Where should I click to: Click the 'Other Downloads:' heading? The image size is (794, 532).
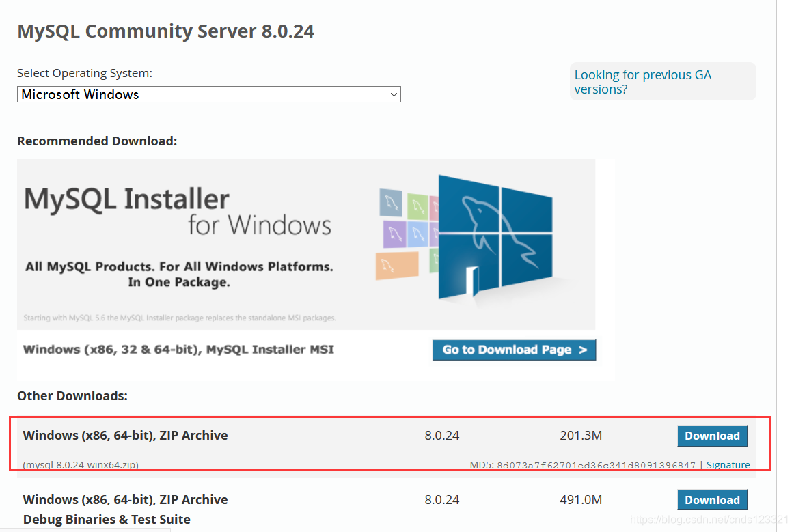click(x=72, y=396)
